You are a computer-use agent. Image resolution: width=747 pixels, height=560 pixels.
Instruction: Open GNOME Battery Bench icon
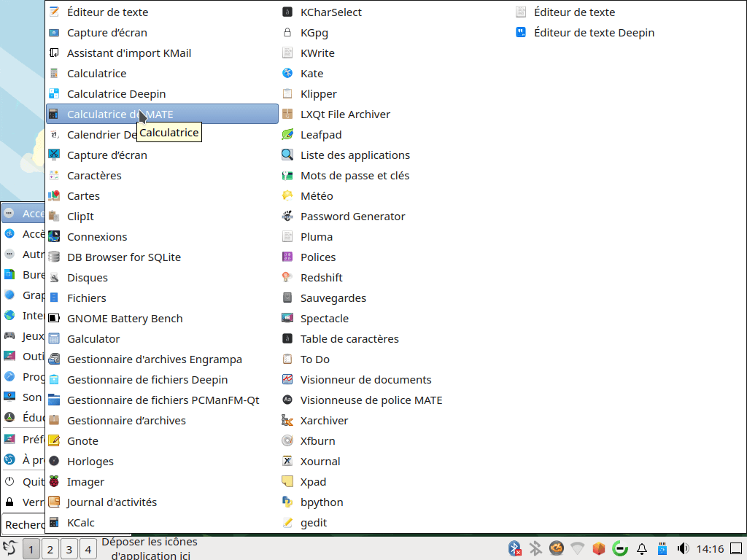click(x=54, y=318)
